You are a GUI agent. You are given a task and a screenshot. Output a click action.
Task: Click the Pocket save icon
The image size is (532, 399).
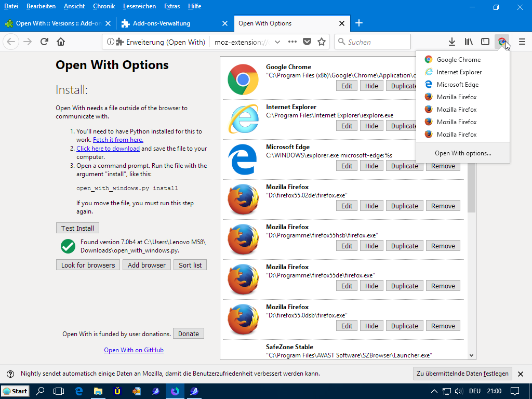coord(307,42)
